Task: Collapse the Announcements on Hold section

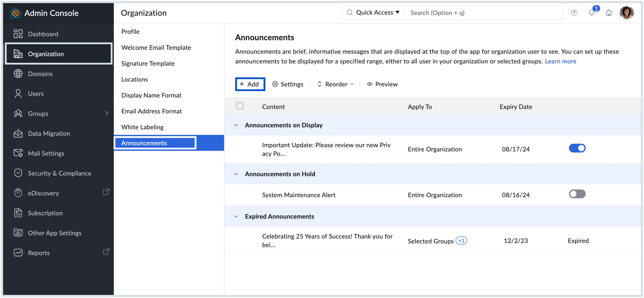Action: click(x=235, y=174)
